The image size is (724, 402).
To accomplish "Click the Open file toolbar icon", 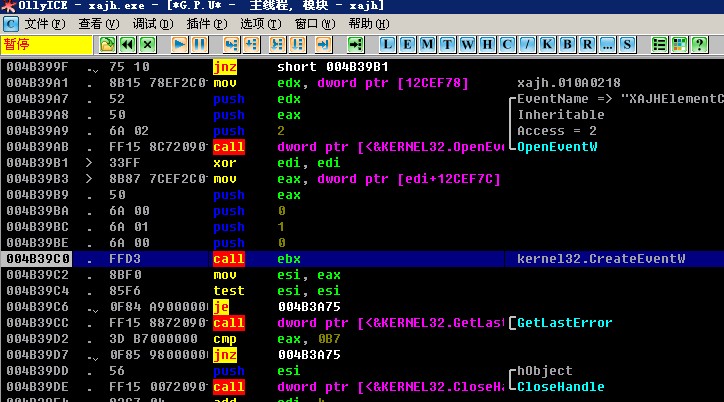I will click(108, 44).
